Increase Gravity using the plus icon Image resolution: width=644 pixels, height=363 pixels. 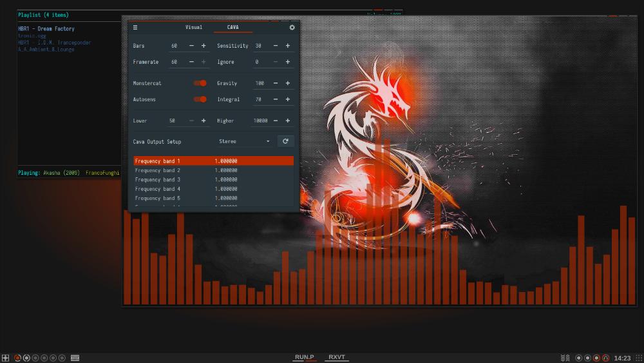(x=288, y=83)
